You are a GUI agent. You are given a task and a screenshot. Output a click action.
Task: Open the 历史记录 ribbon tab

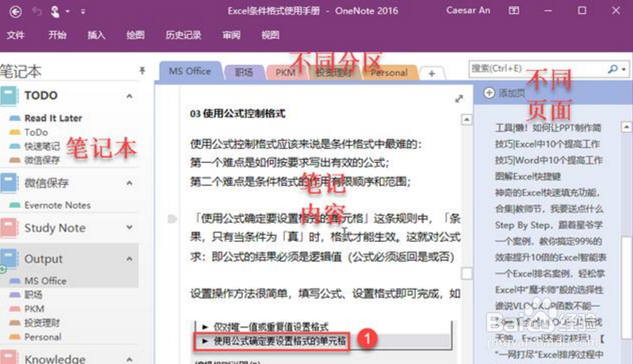click(x=183, y=35)
